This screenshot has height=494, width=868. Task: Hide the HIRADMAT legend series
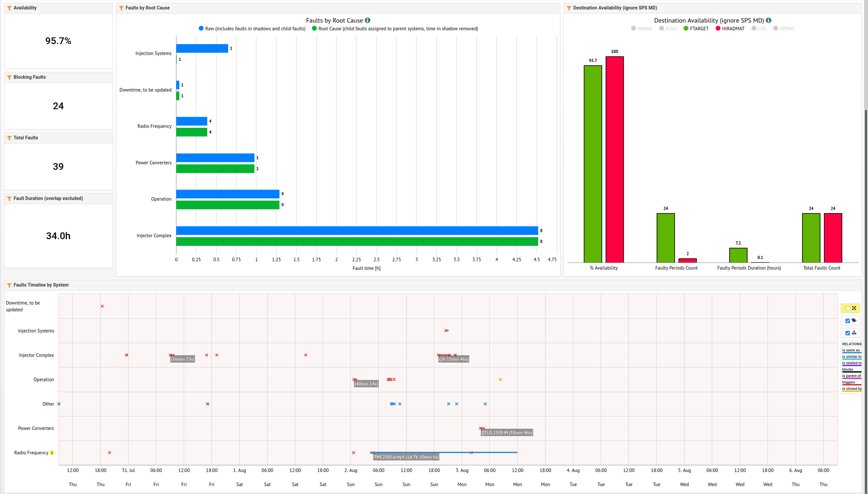(730, 29)
